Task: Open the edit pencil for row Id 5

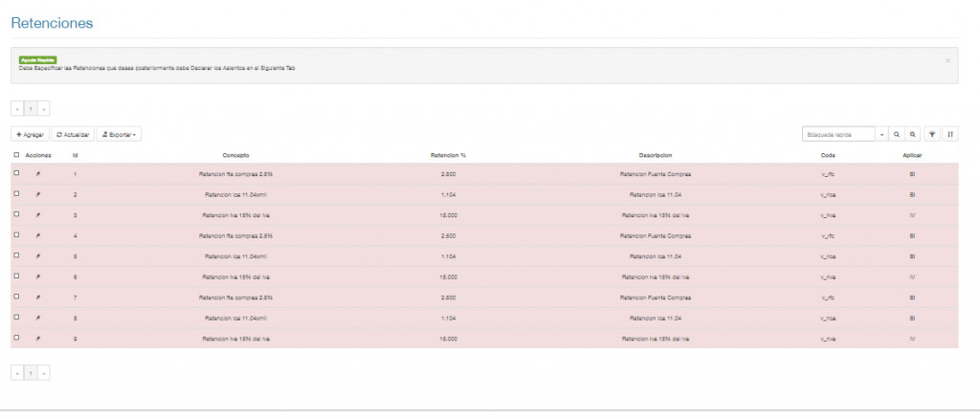Action: [x=38, y=256]
